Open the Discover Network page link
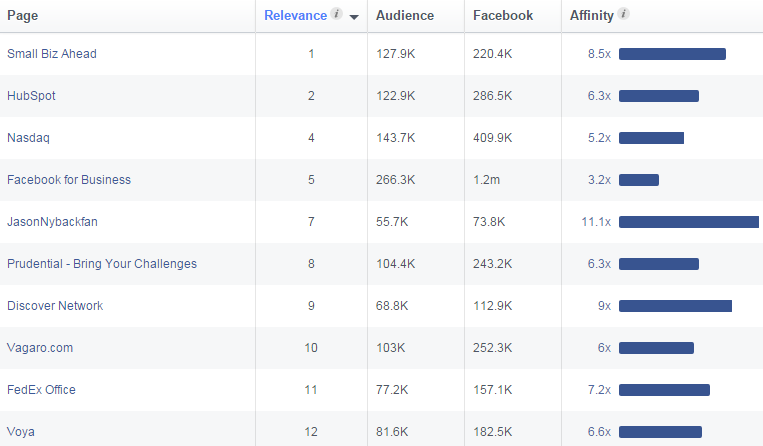This screenshot has height=446, width=763. click(55, 306)
